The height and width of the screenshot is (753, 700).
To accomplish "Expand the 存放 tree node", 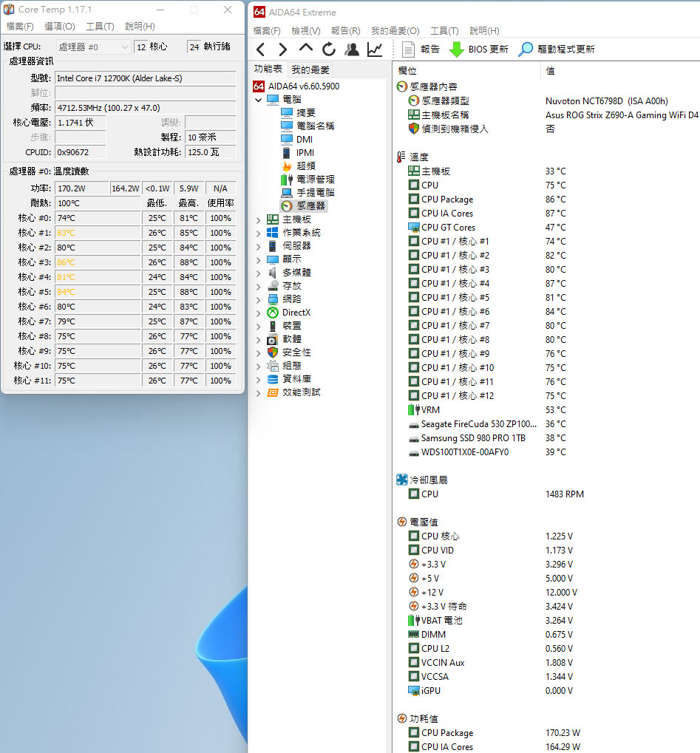I will tap(259, 286).
